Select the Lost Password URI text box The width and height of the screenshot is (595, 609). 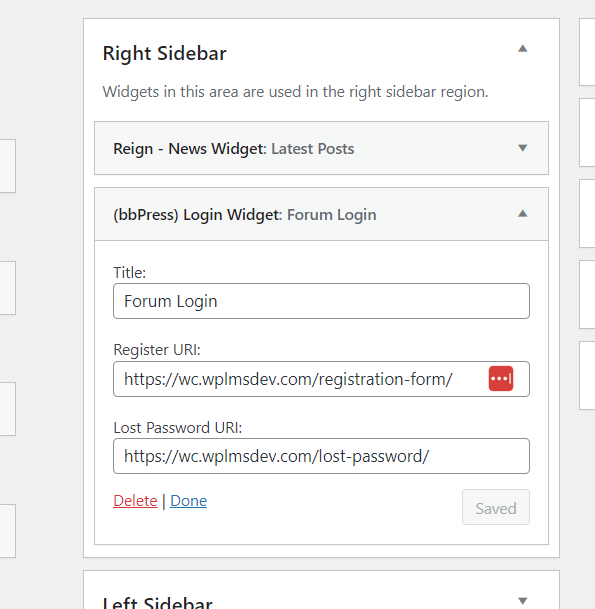321,456
